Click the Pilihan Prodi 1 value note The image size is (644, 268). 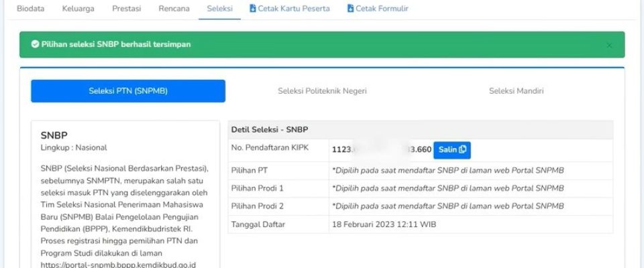[447, 188]
